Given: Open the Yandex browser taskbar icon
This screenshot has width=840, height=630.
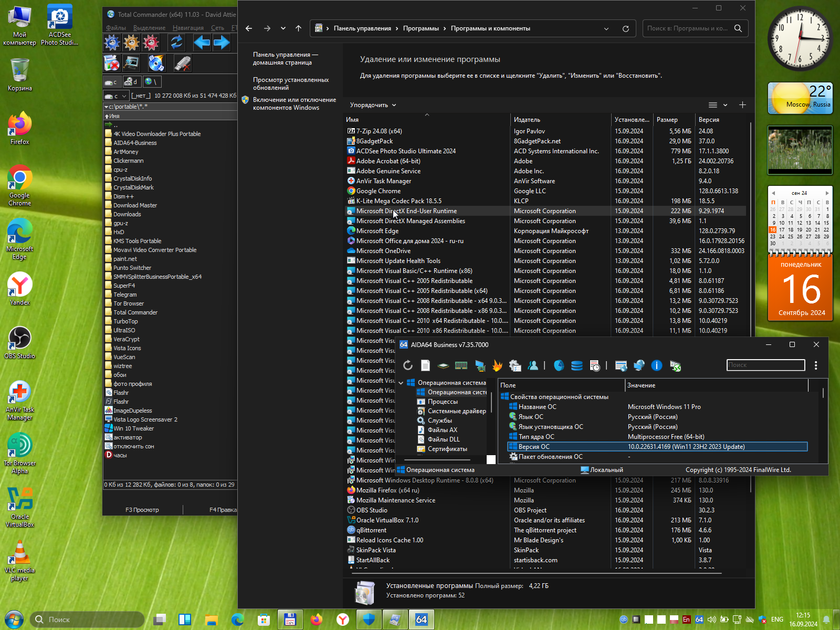Looking at the screenshot, I should tap(342, 619).
